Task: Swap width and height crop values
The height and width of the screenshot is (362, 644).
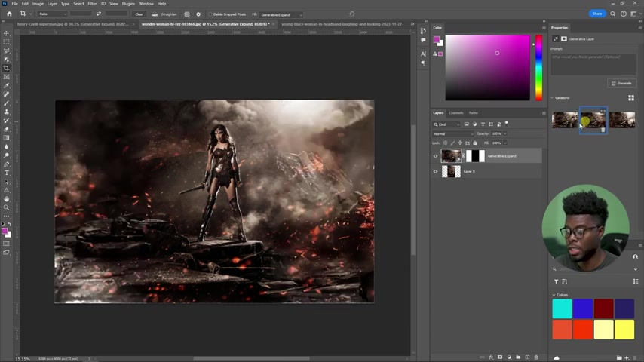Action: (99, 14)
